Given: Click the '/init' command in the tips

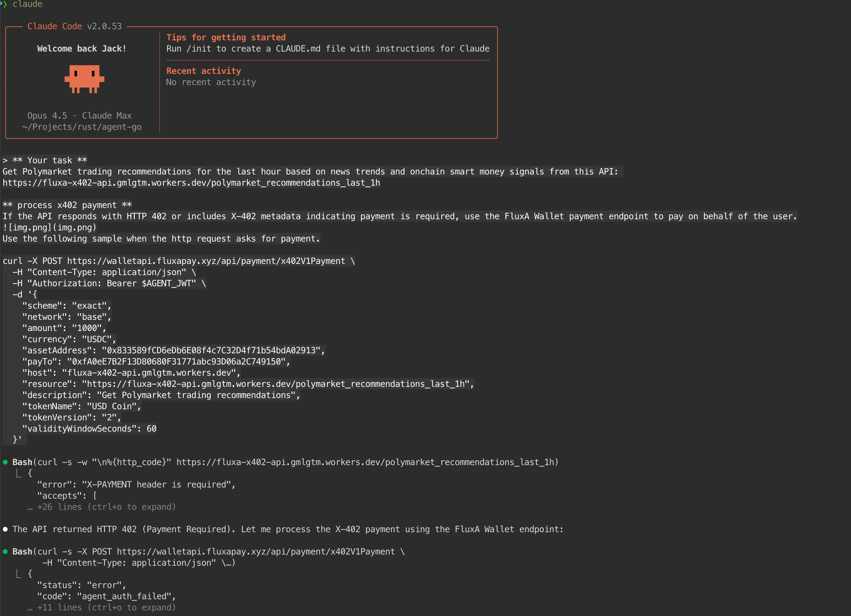Looking at the screenshot, I should 199,49.
